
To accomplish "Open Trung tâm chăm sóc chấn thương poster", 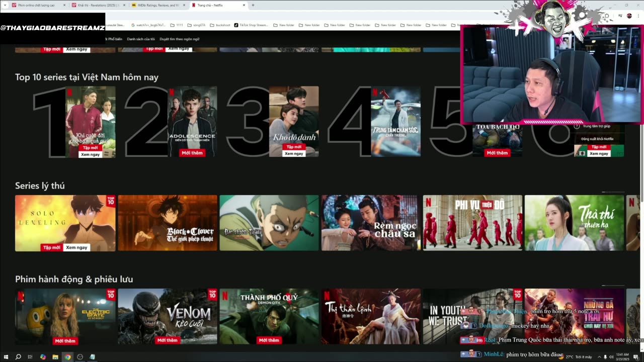I will [395, 121].
